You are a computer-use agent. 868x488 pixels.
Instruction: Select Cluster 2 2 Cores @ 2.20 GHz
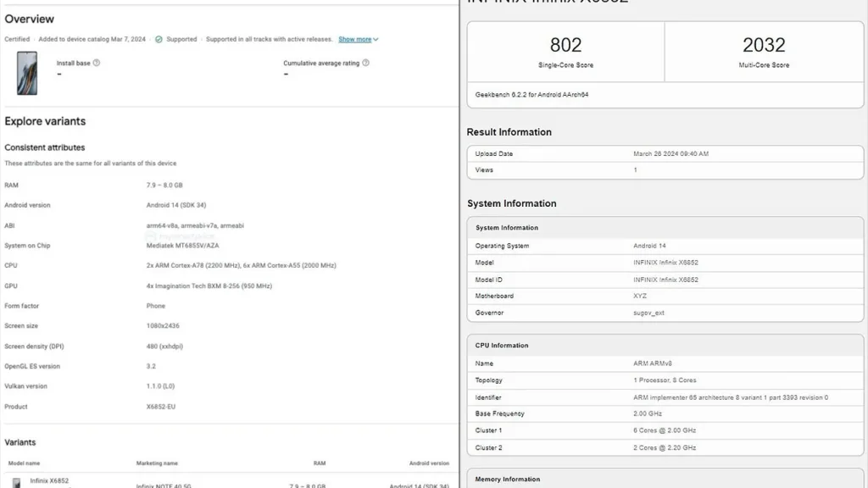tap(665, 447)
